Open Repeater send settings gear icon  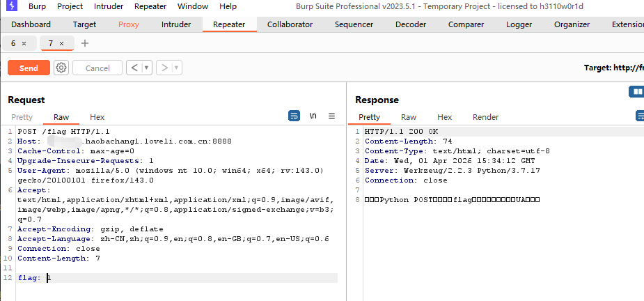(x=61, y=68)
